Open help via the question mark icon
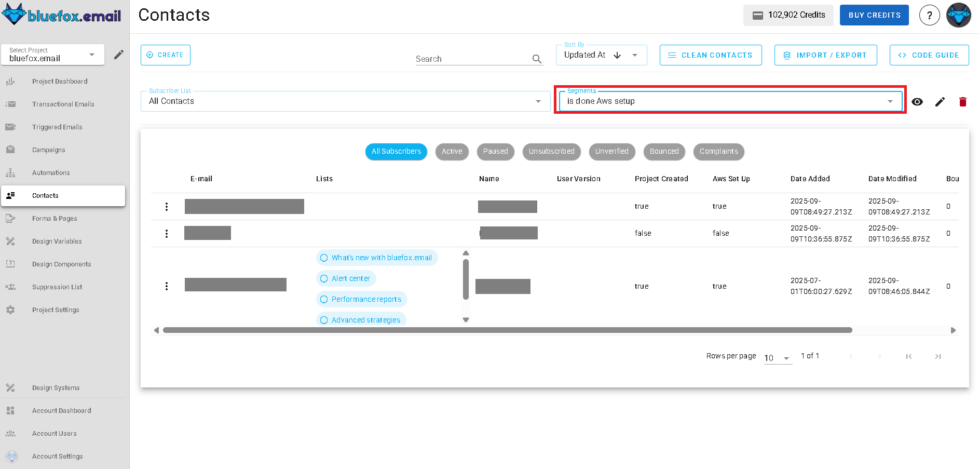The height and width of the screenshot is (469, 980). pyautogui.click(x=929, y=15)
